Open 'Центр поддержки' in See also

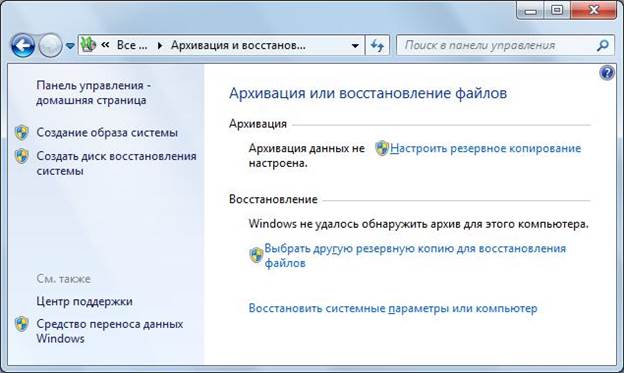pyautogui.click(x=84, y=301)
